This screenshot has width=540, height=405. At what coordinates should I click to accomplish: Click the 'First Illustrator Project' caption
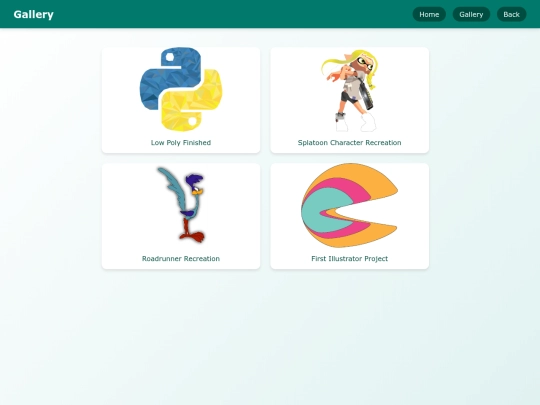click(350, 259)
